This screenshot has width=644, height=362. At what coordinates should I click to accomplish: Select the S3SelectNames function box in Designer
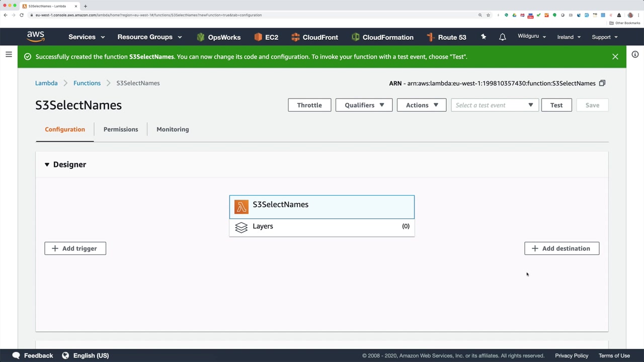(322, 207)
